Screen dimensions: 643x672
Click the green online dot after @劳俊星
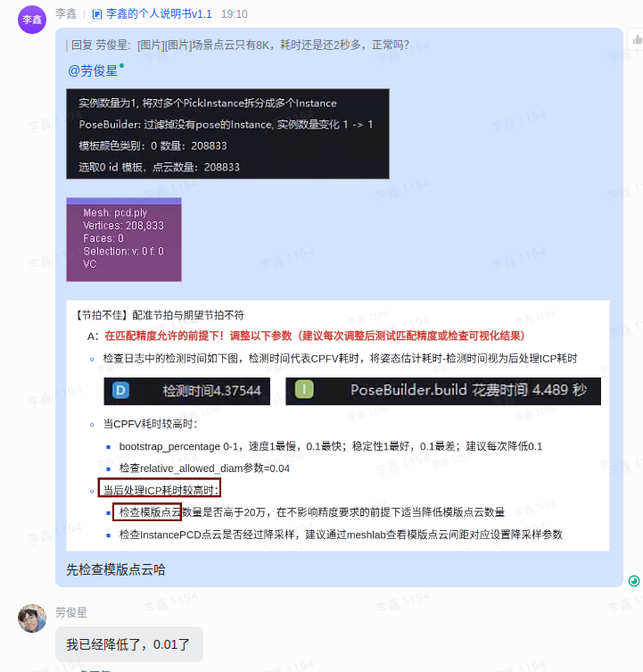[x=121, y=65]
